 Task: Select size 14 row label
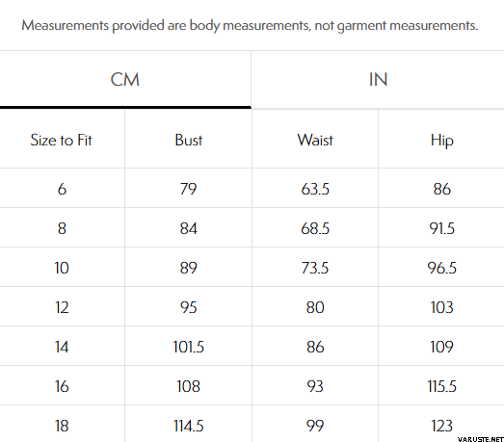pos(62,347)
